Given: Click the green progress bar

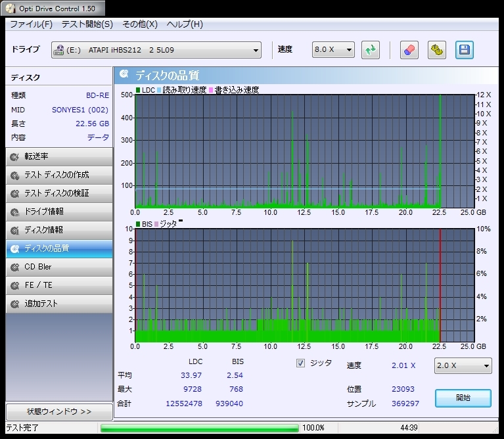Looking at the screenshot, I should click(x=199, y=428).
